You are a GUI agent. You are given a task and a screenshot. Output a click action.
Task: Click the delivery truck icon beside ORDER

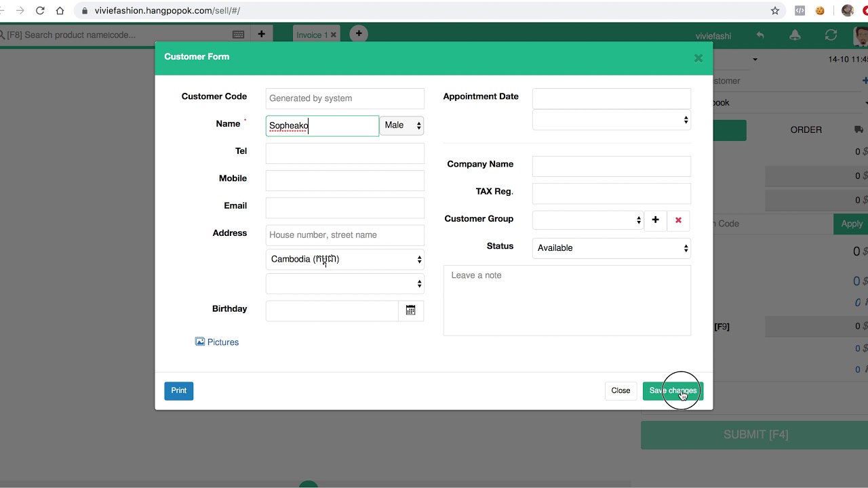click(x=859, y=129)
